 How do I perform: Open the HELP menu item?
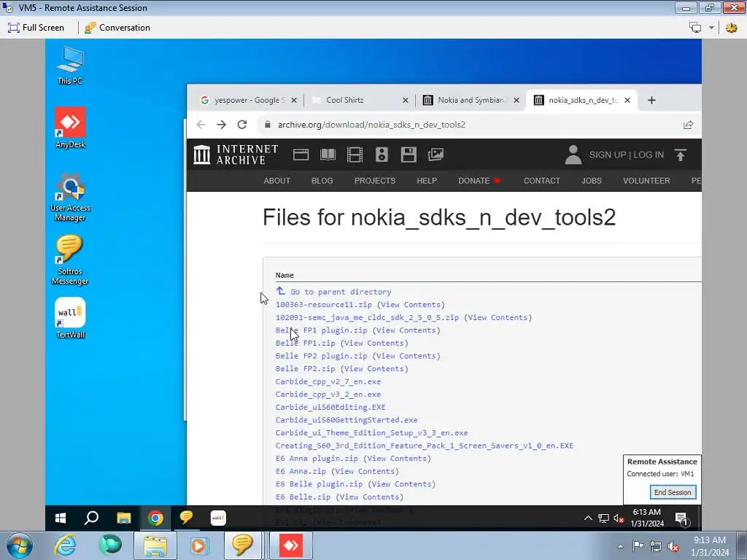point(427,181)
